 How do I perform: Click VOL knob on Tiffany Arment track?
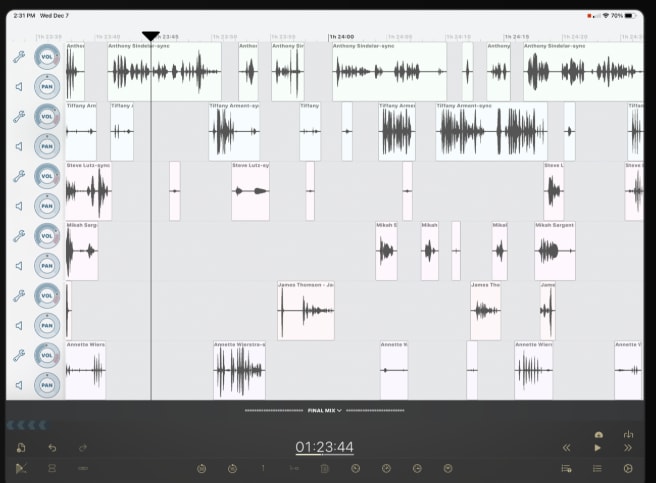[47, 117]
